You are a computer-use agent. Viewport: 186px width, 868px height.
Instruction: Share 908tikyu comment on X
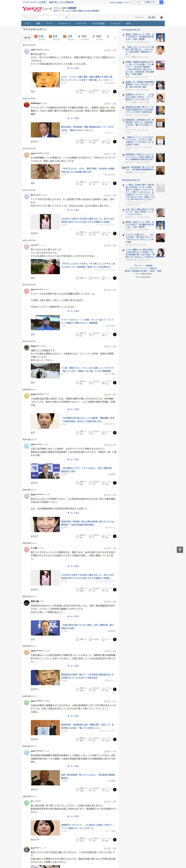(x=115, y=141)
